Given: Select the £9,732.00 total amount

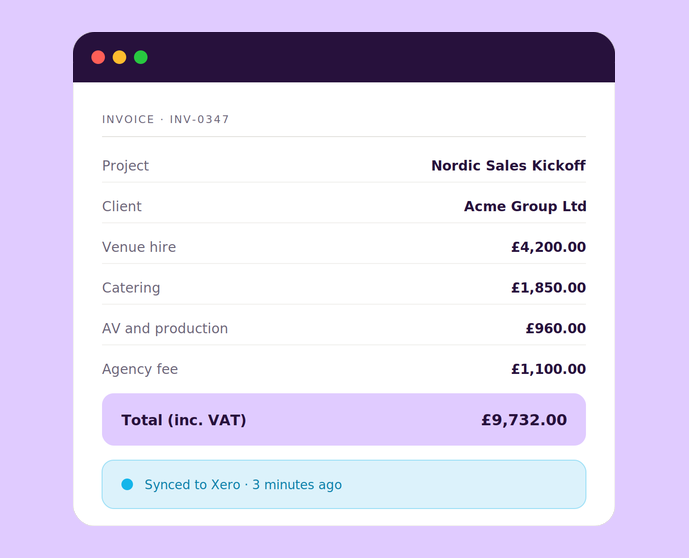Looking at the screenshot, I should 524,420.
